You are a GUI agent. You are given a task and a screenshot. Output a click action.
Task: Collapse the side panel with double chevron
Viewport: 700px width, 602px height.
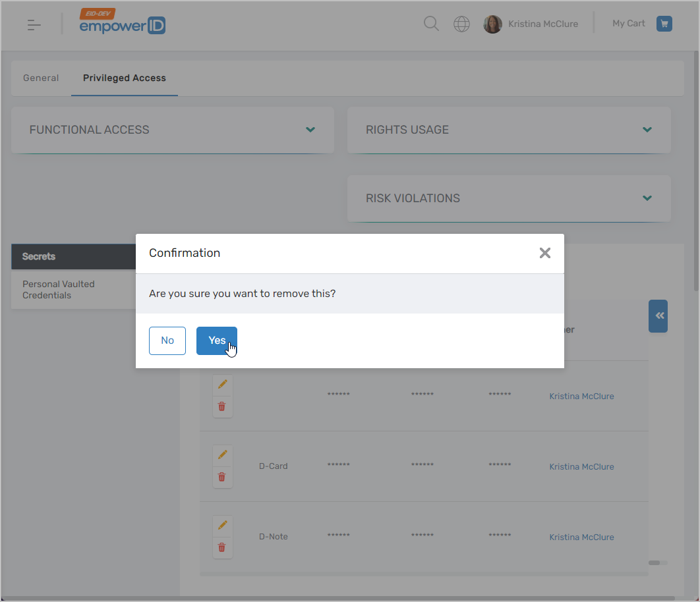[x=658, y=316]
